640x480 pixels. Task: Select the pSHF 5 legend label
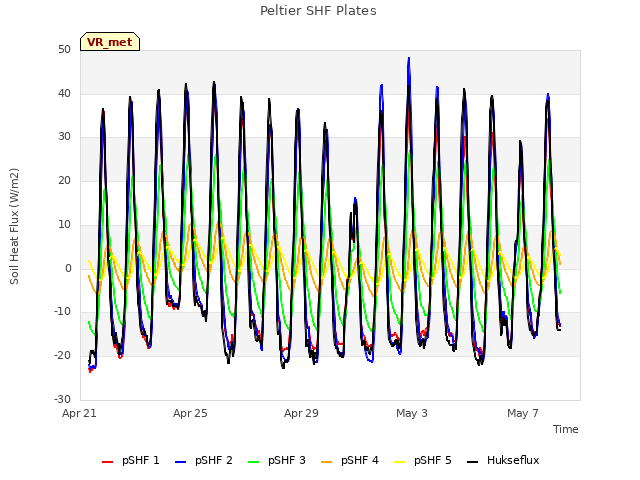(433, 460)
